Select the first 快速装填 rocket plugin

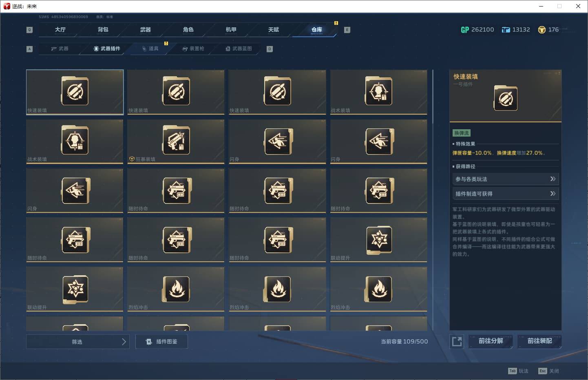(x=75, y=92)
